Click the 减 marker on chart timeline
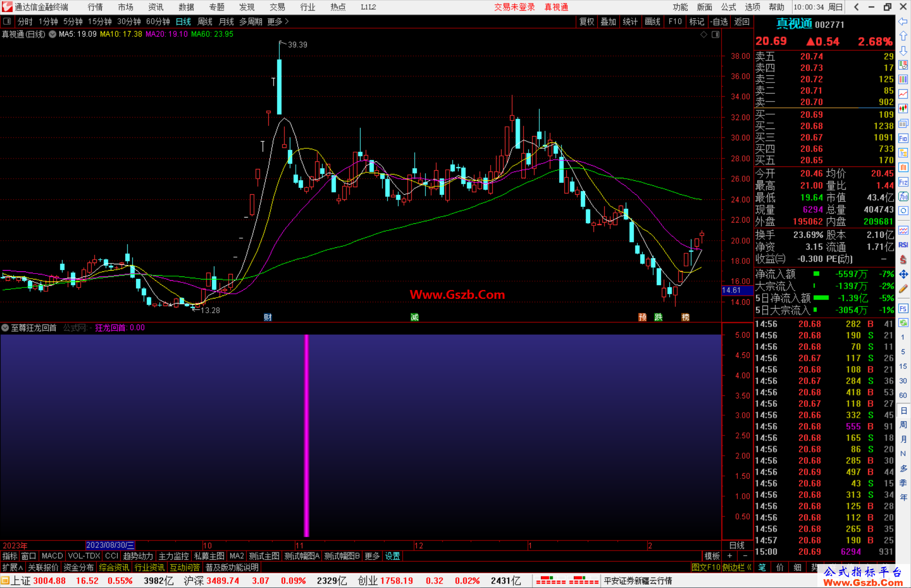 click(415, 317)
